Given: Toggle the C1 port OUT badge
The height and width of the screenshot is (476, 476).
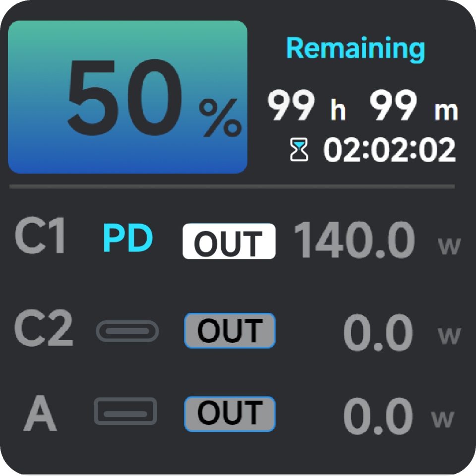Looking at the screenshot, I should [229, 241].
